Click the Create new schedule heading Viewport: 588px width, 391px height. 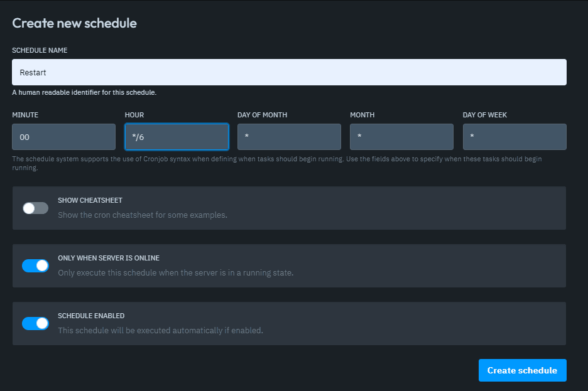pos(74,23)
